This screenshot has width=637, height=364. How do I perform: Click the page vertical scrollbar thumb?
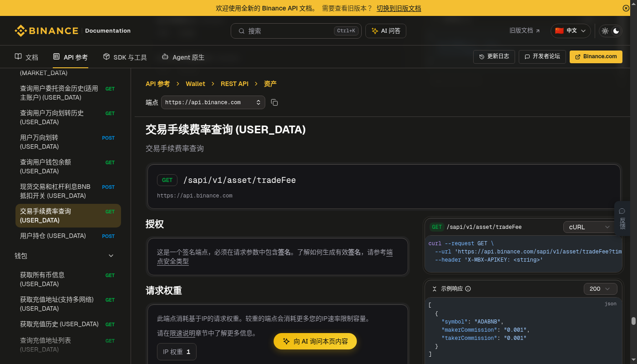(633, 321)
